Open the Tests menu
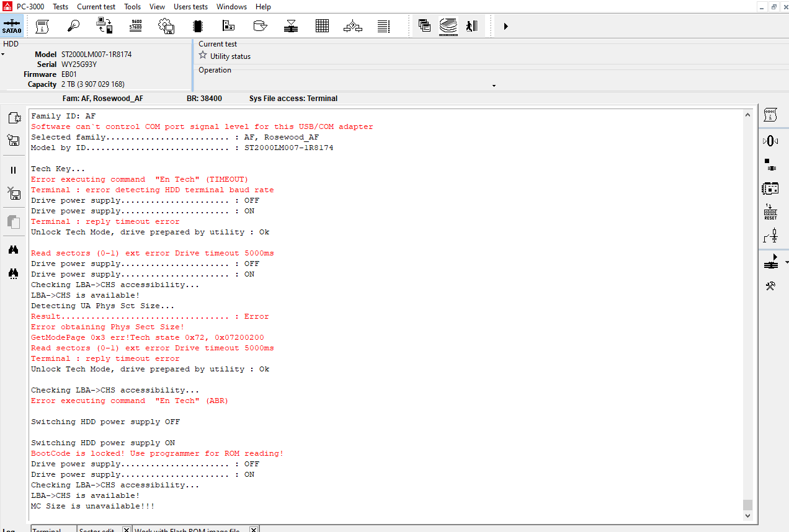The image size is (789, 532). click(61, 7)
